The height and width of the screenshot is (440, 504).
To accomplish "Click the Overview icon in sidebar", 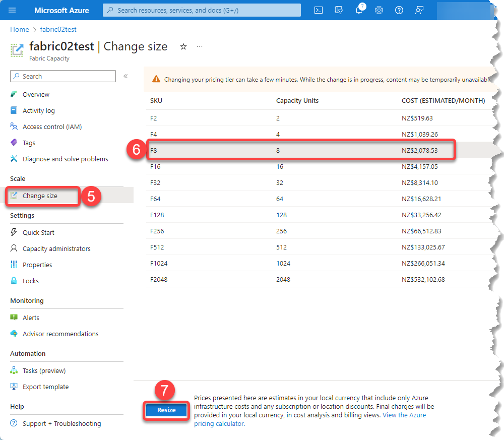I will (x=14, y=94).
